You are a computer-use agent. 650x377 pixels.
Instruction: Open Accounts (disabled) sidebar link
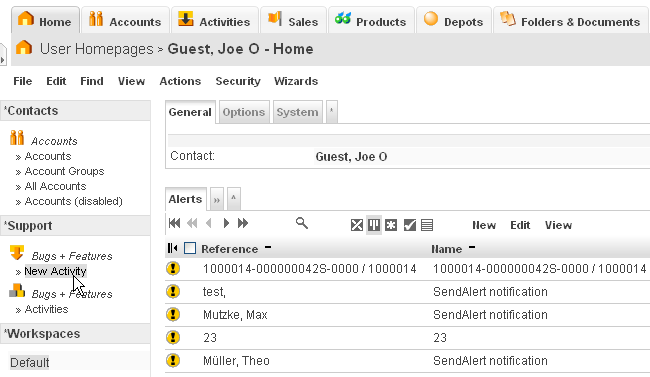(73, 201)
